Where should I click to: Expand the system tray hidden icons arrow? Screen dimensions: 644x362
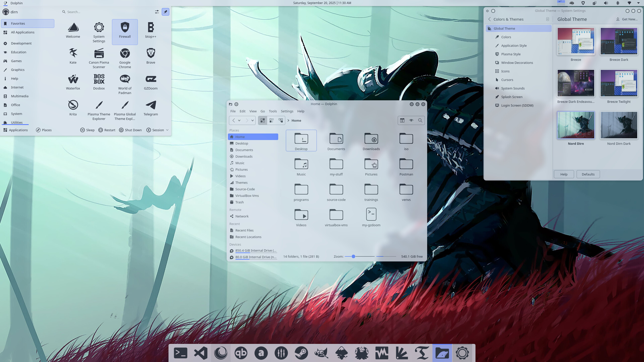[x=638, y=3]
